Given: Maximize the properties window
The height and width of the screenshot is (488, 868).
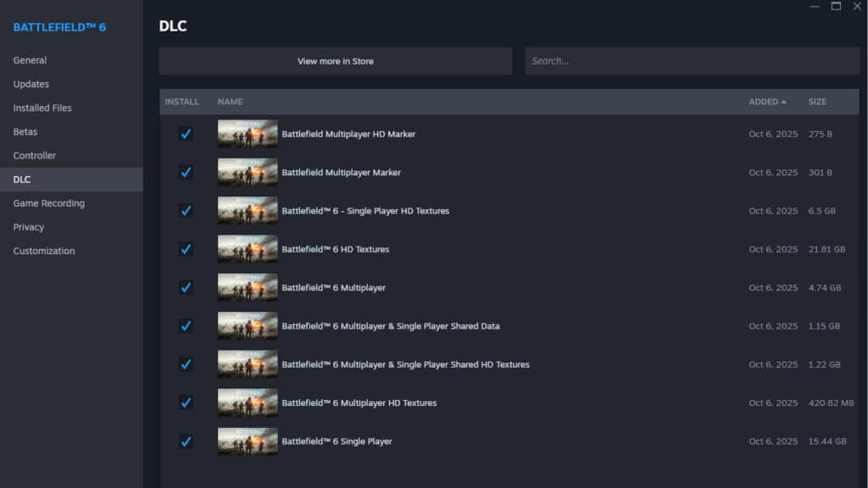Looking at the screenshot, I should click(x=836, y=6).
